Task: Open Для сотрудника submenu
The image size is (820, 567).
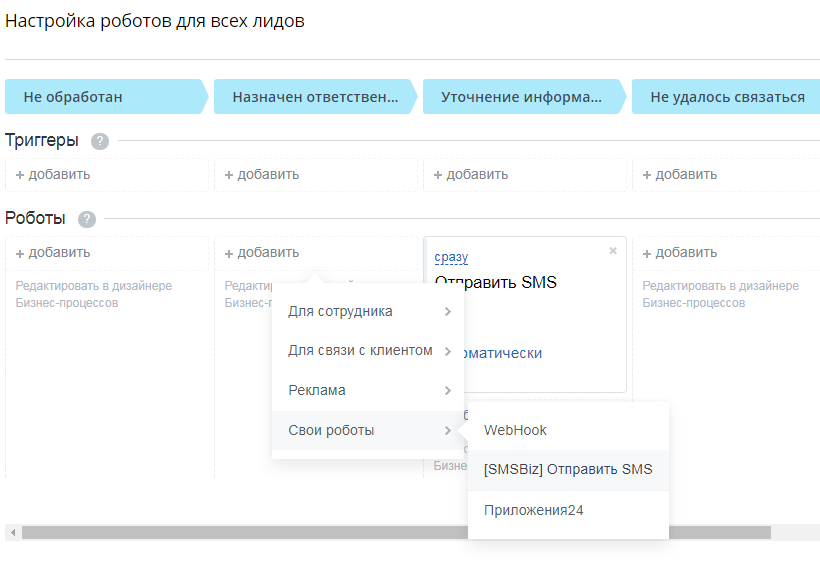Action: tap(368, 312)
